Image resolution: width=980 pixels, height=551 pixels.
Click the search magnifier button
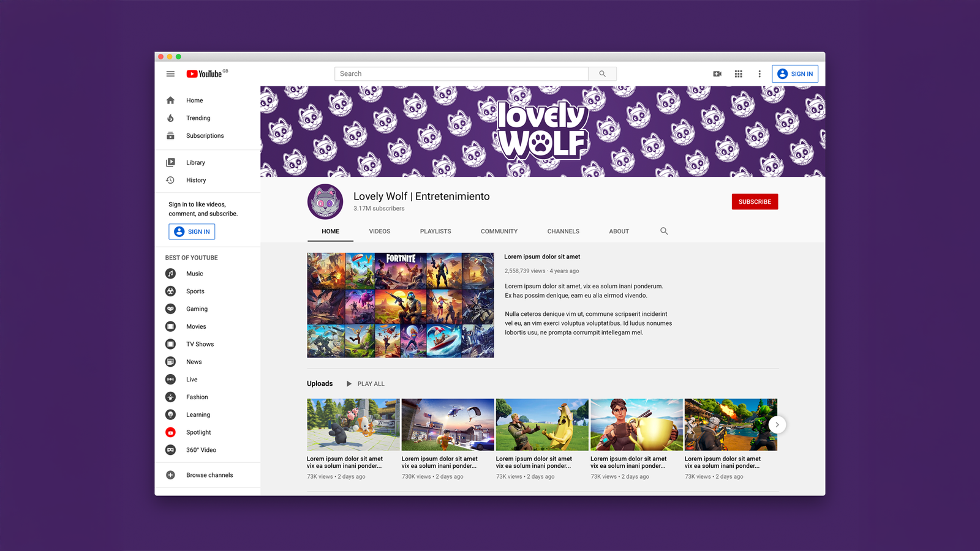(602, 74)
